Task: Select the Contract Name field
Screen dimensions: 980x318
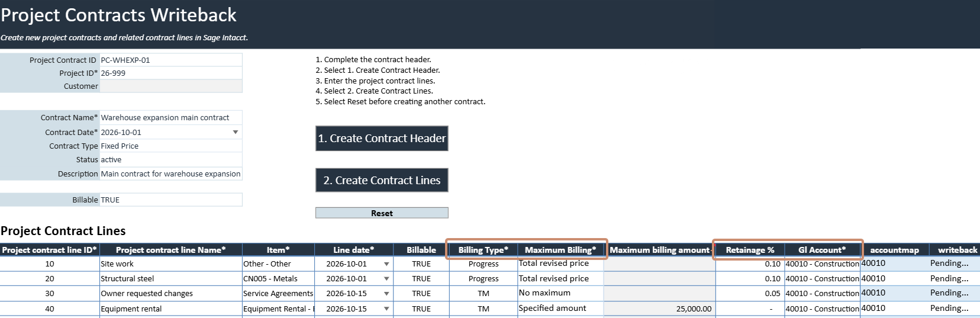Action: (x=170, y=118)
